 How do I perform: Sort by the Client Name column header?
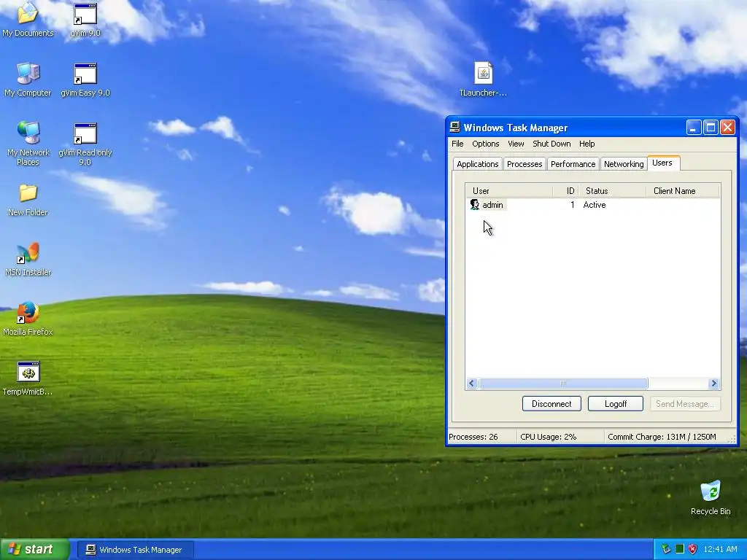coord(682,191)
